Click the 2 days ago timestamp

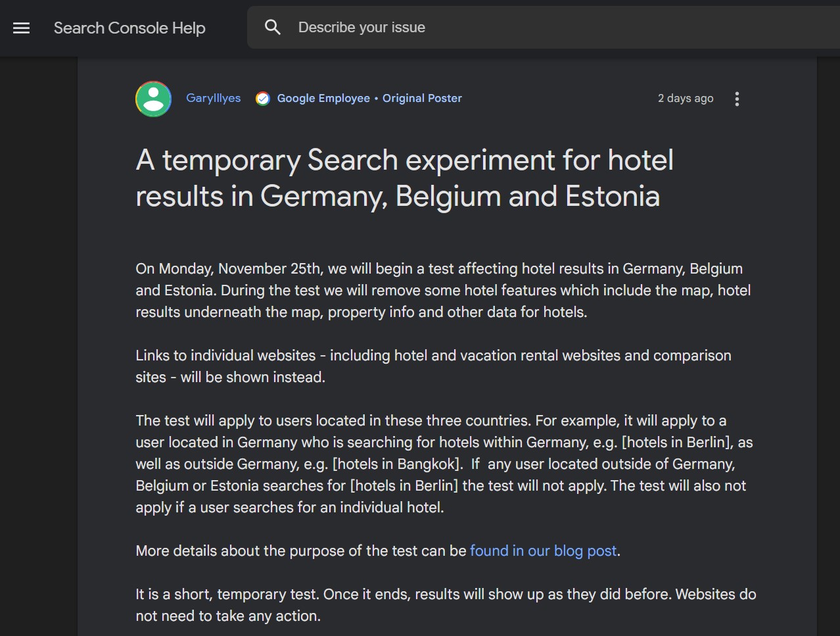point(686,98)
